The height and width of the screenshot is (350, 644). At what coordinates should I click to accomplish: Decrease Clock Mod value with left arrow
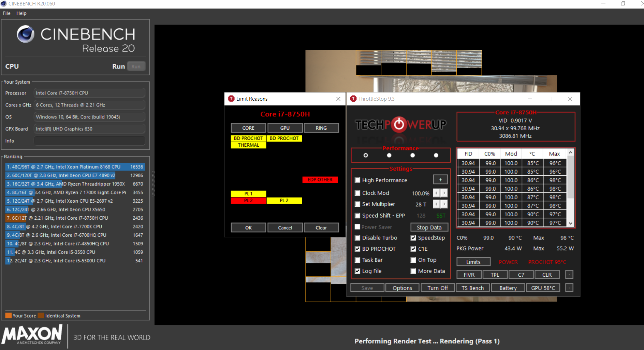tap(436, 193)
